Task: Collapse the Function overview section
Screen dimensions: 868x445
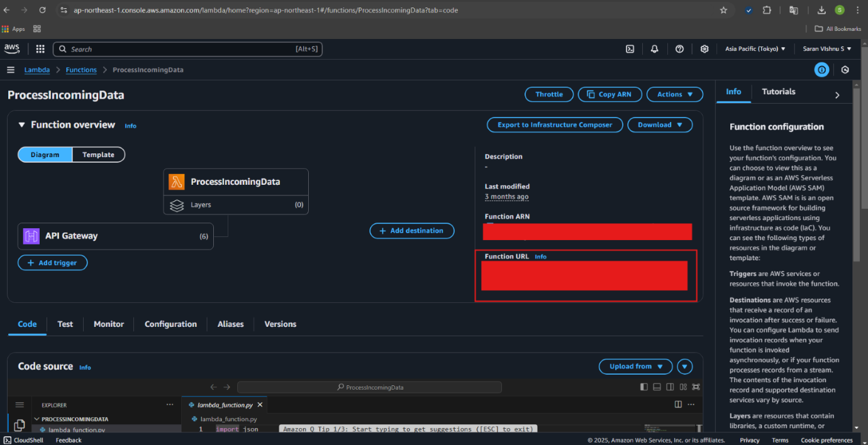Action: (x=22, y=125)
